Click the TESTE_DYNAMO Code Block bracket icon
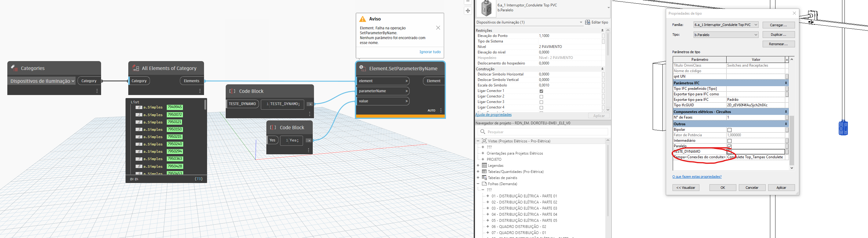This screenshot has height=238, width=868. pos(232,91)
